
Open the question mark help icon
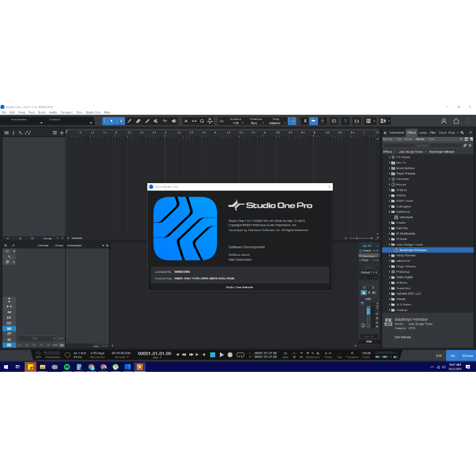(x=345, y=121)
